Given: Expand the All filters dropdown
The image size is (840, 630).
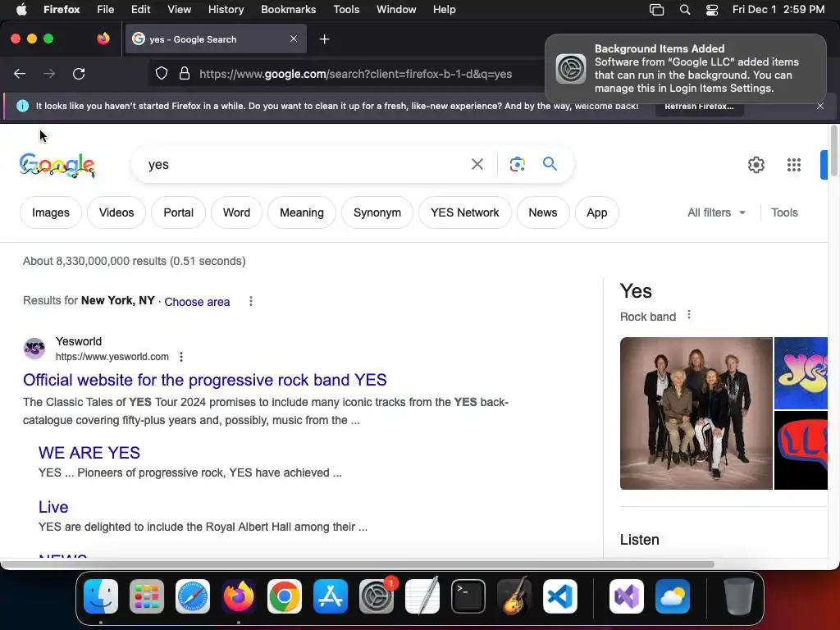Looking at the screenshot, I should point(716,212).
